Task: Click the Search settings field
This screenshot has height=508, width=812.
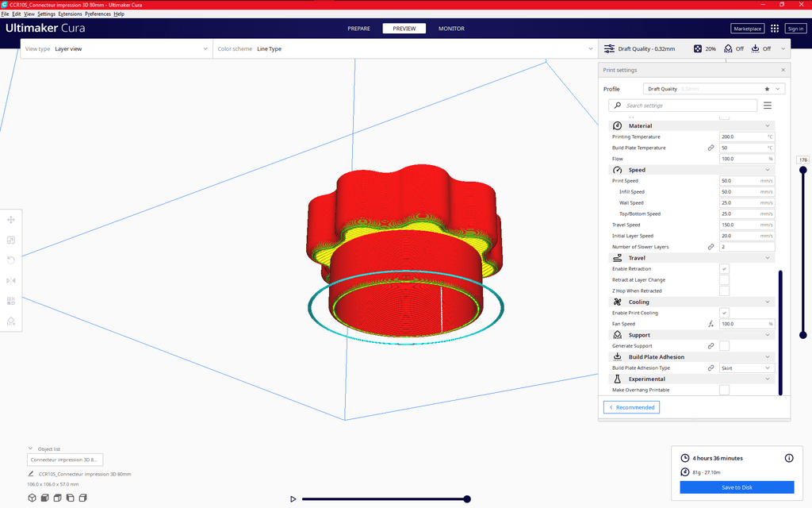Action: (683, 106)
